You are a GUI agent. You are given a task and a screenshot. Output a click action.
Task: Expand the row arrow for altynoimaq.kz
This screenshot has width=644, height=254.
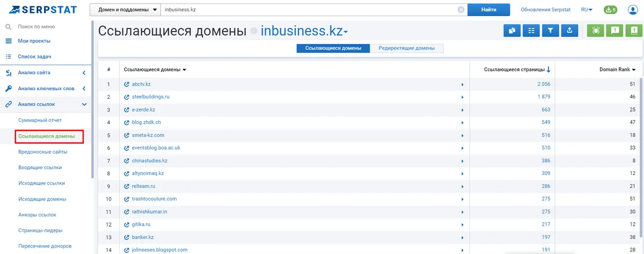tap(462, 173)
